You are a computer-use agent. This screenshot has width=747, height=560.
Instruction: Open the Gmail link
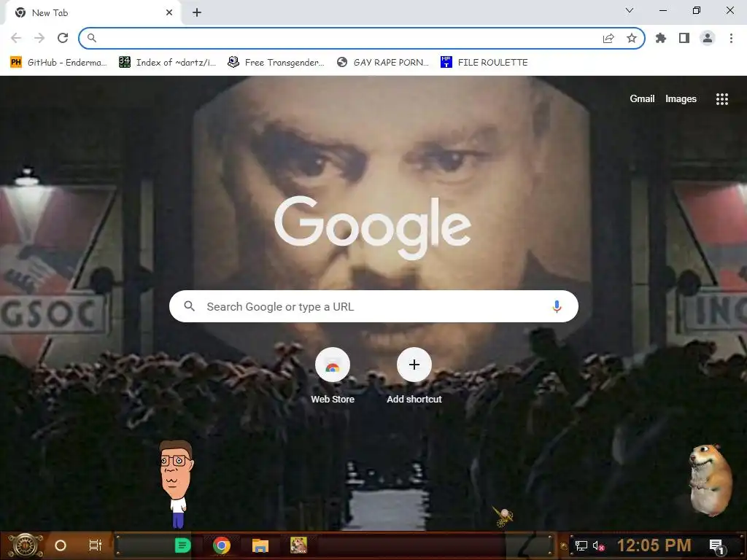642,99
